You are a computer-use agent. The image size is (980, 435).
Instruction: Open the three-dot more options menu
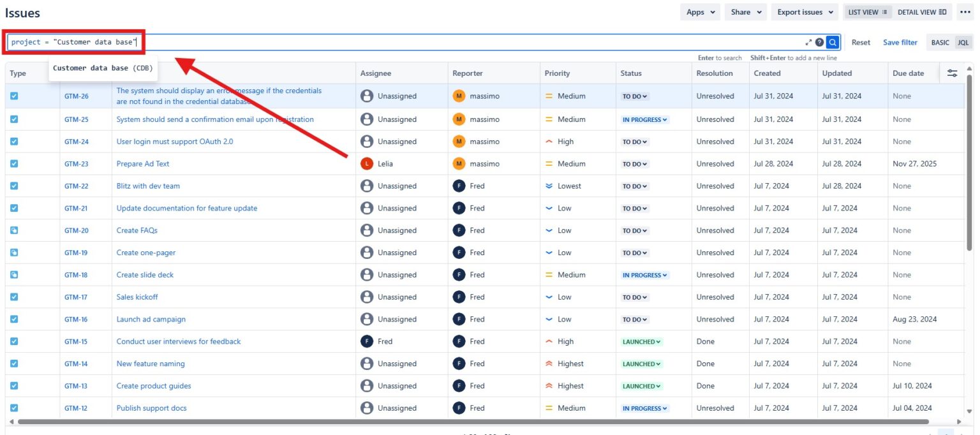[964, 11]
